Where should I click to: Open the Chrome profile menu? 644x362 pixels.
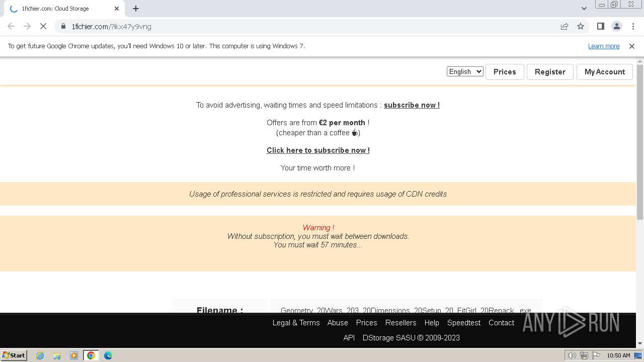coord(616,26)
